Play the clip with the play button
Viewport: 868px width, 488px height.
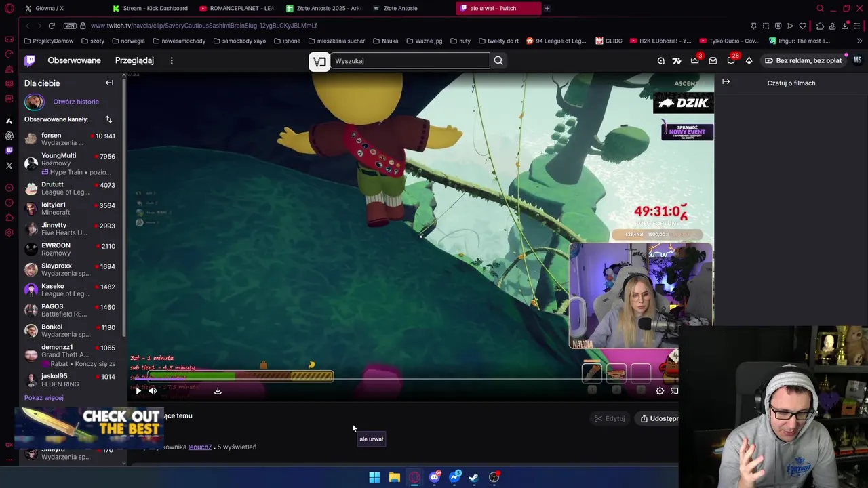[x=138, y=390]
